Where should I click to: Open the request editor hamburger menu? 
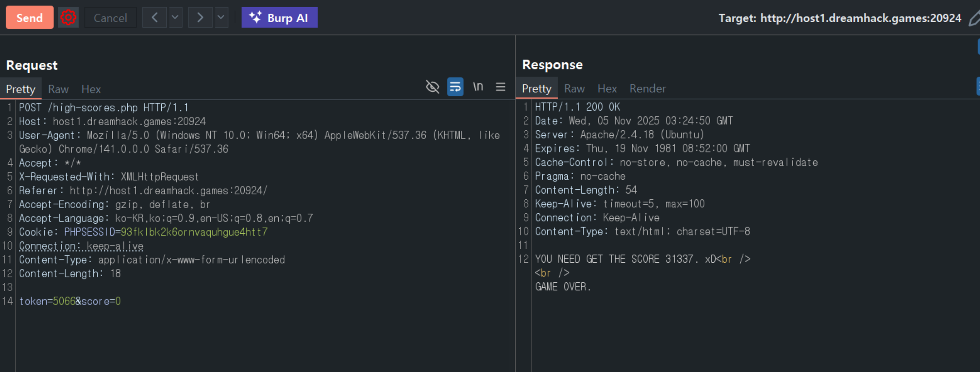pos(500,87)
